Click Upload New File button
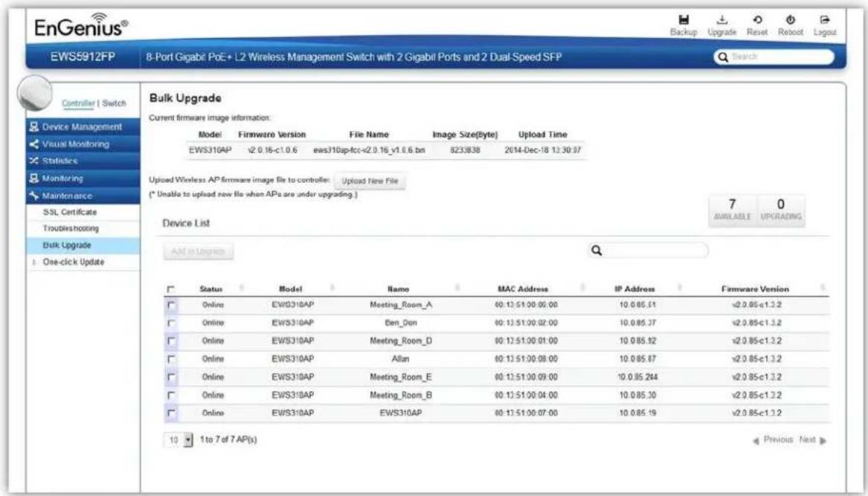 370,181
